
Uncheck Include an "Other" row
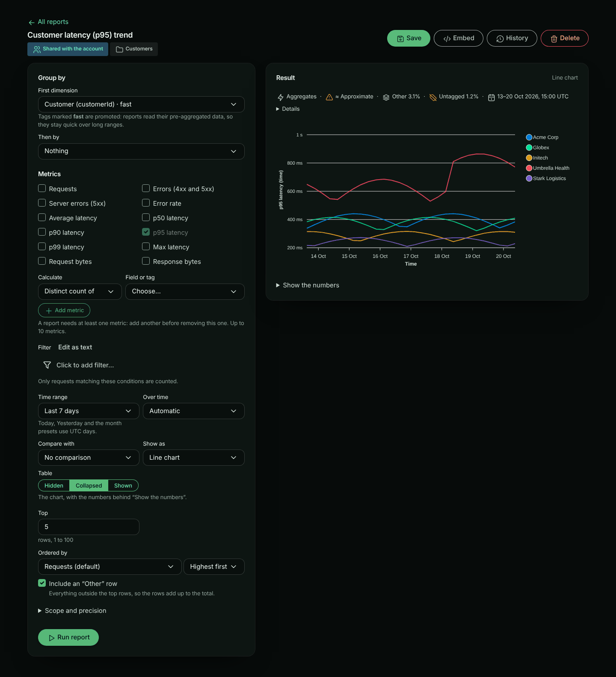point(42,583)
